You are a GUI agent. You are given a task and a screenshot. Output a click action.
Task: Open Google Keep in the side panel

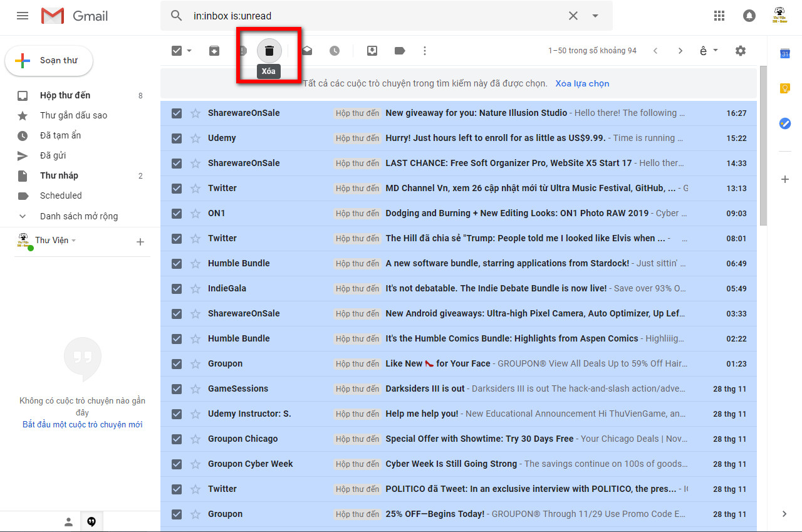coord(784,88)
